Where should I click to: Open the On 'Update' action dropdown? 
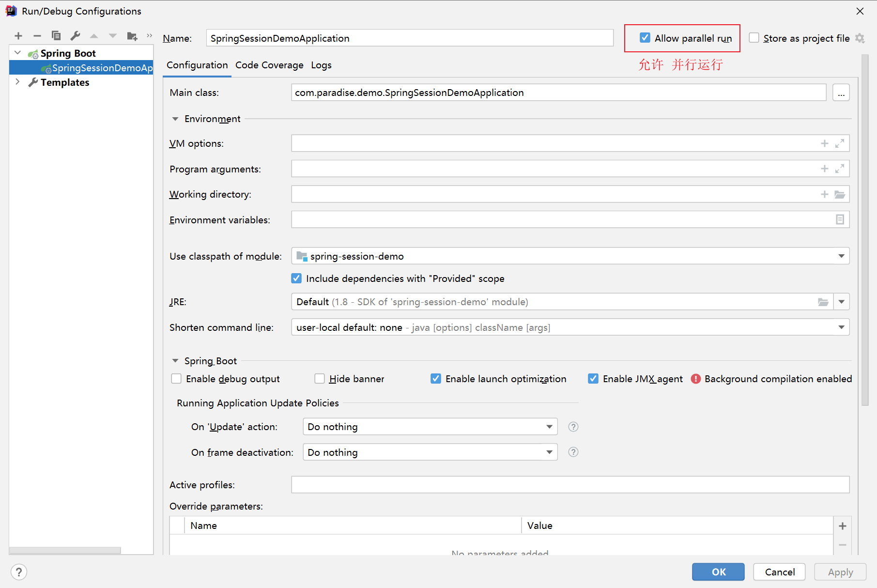(549, 427)
